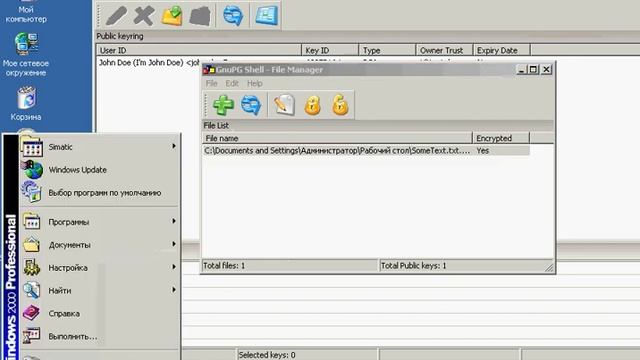The width and height of the screenshot is (640, 360).
Task: Click the Windows Update globe icon
Action: point(32,170)
